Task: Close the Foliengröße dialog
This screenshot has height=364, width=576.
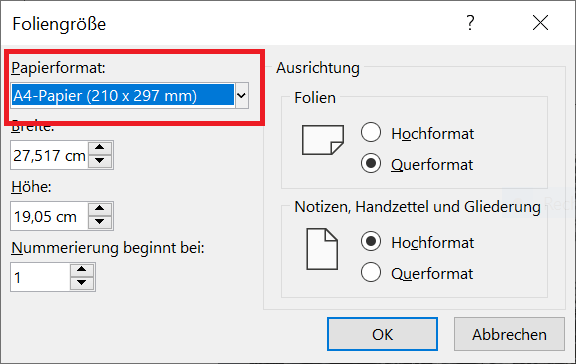Action: coord(540,23)
